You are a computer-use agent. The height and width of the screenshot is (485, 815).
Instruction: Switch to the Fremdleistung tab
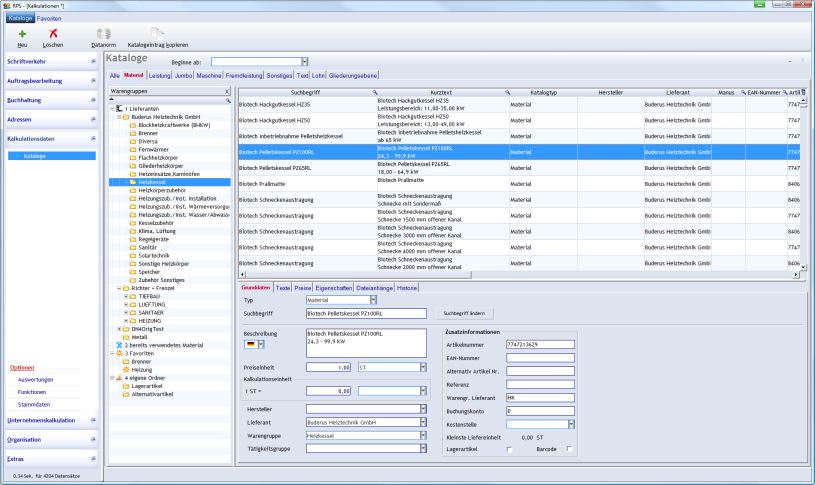[x=244, y=75]
